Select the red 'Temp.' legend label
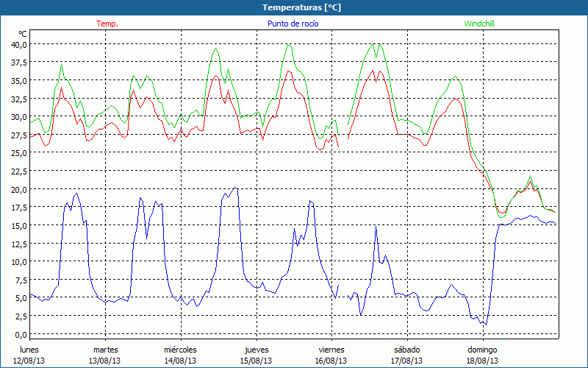 pos(107,24)
